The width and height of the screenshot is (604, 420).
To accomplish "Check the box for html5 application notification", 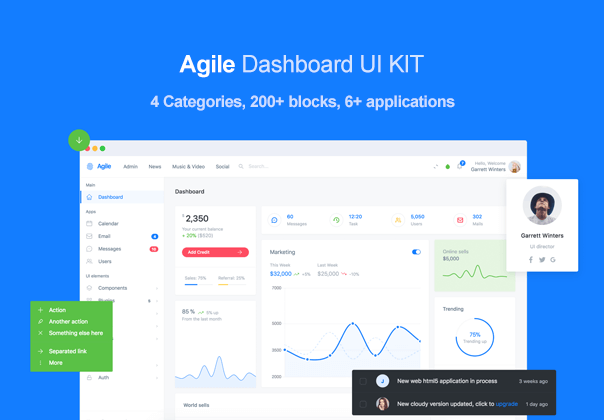I will point(363,381).
